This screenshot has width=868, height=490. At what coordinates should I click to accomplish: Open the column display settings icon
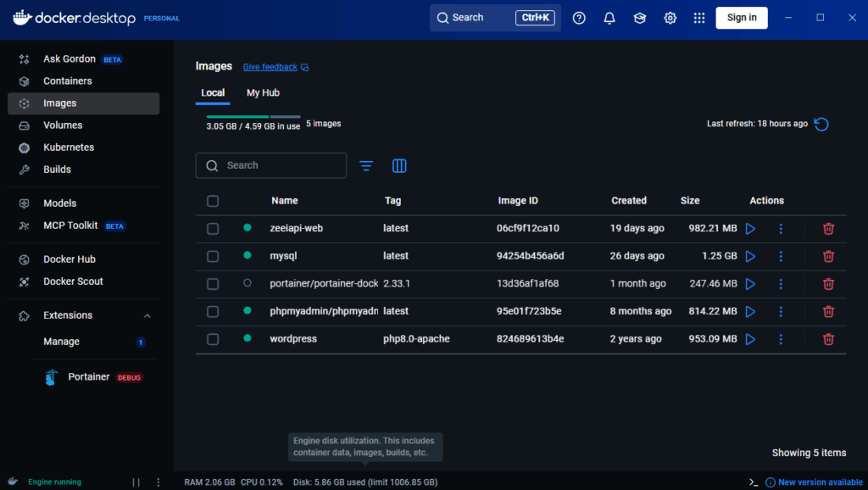click(399, 165)
